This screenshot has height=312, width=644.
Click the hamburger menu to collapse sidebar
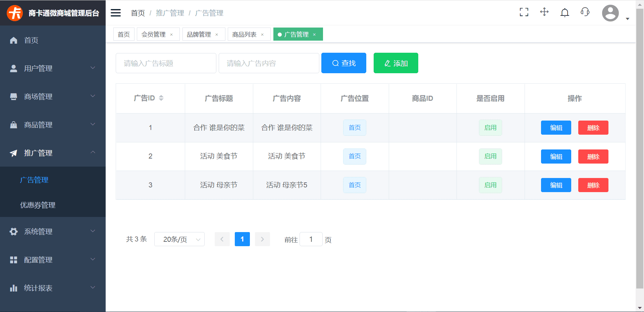pos(115,12)
